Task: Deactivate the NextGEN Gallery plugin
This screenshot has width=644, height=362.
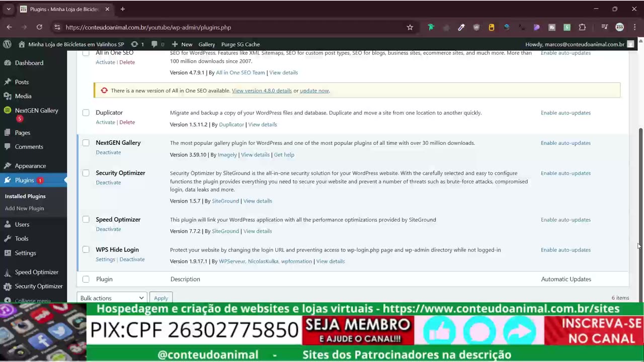Action: (x=108, y=152)
